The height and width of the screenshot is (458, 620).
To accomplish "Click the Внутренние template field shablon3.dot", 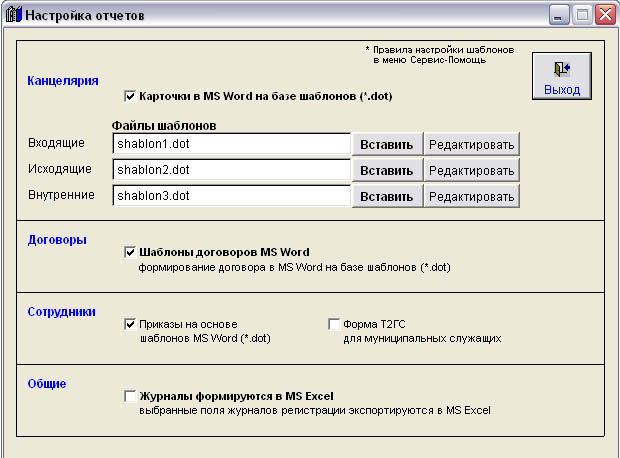I will [x=231, y=196].
